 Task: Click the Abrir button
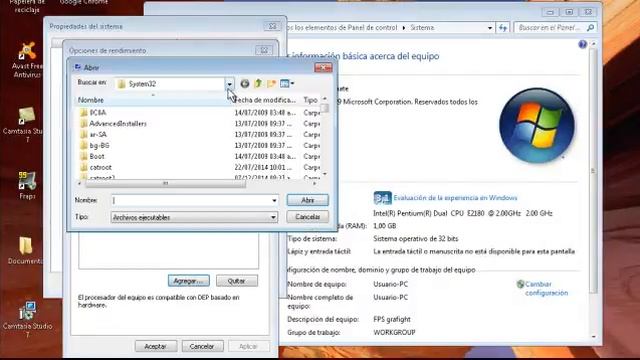coord(307,200)
